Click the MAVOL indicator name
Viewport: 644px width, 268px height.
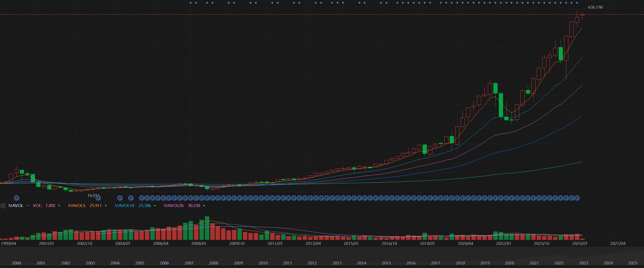coord(16,206)
